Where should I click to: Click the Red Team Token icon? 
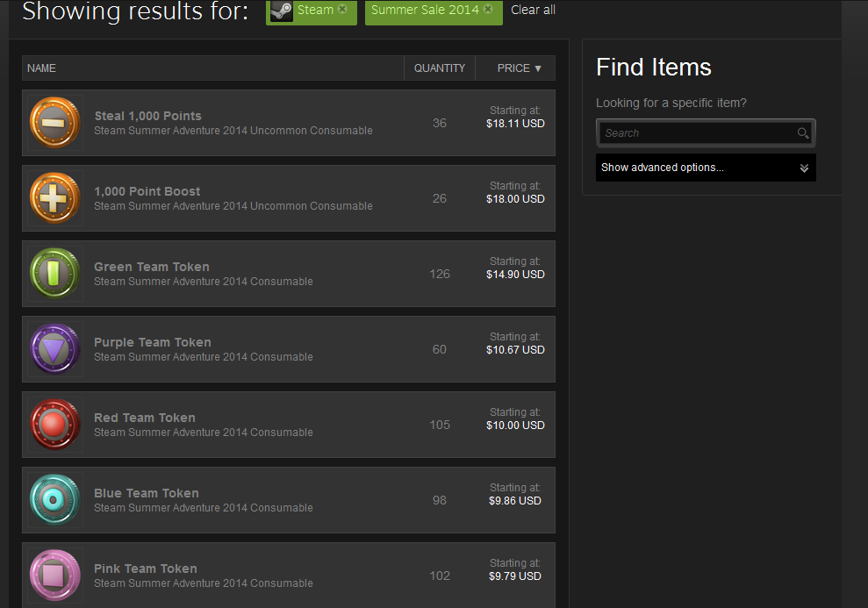coord(54,425)
